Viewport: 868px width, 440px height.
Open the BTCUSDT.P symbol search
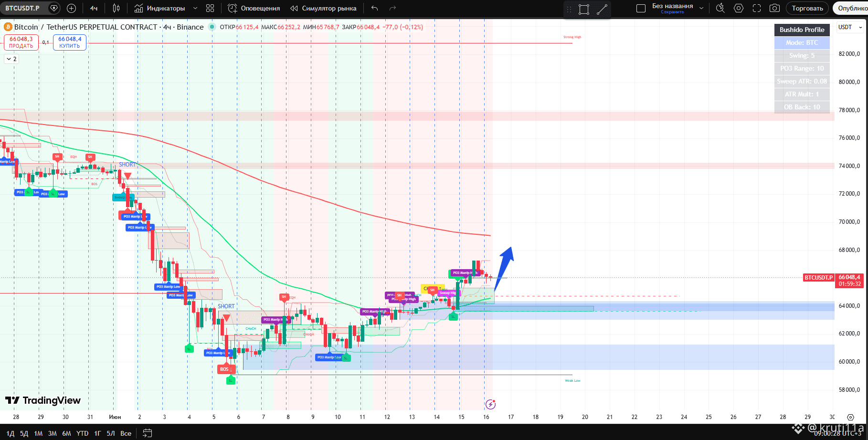[x=22, y=8]
